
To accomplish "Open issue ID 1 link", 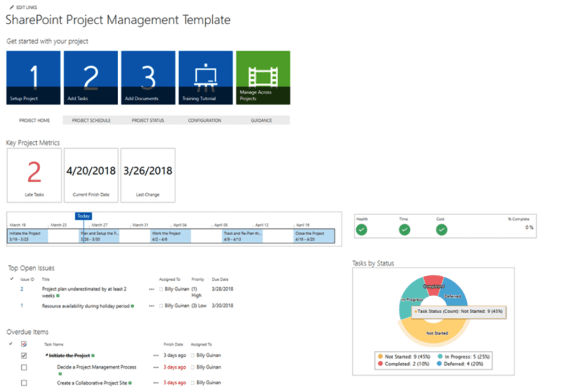I will click(x=22, y=306).
